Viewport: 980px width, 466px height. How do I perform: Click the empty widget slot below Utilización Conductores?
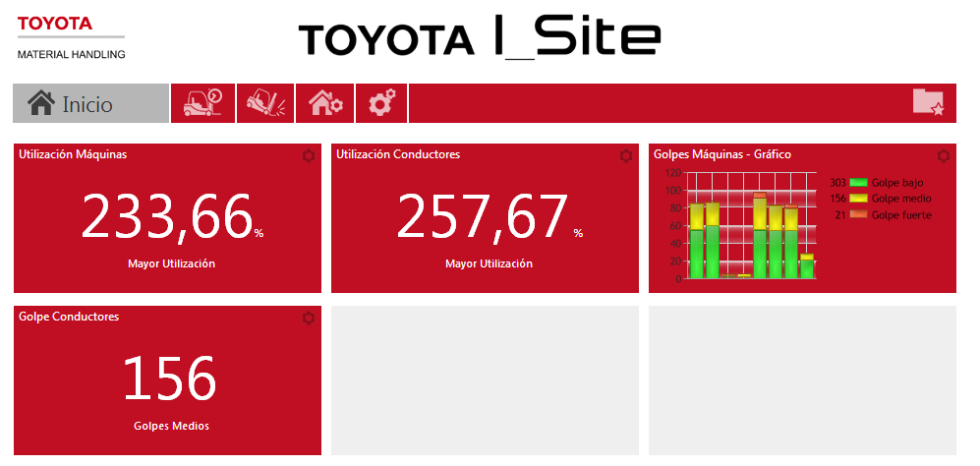pos(485,380)
